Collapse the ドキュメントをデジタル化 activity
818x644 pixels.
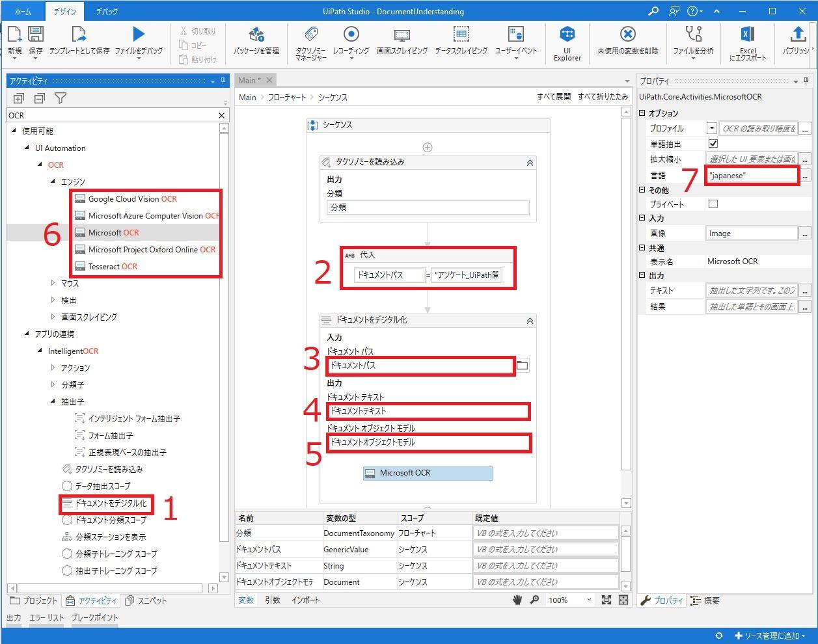tap(530, 321)
